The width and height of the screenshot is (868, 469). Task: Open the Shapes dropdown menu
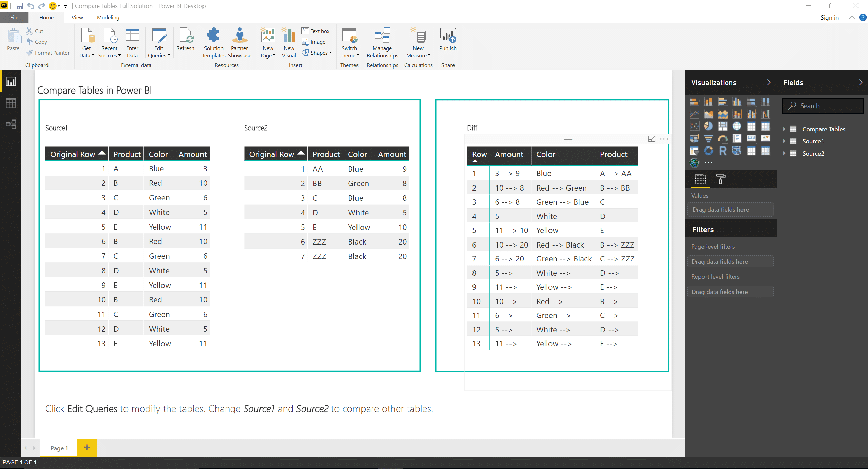pos(317,53)
